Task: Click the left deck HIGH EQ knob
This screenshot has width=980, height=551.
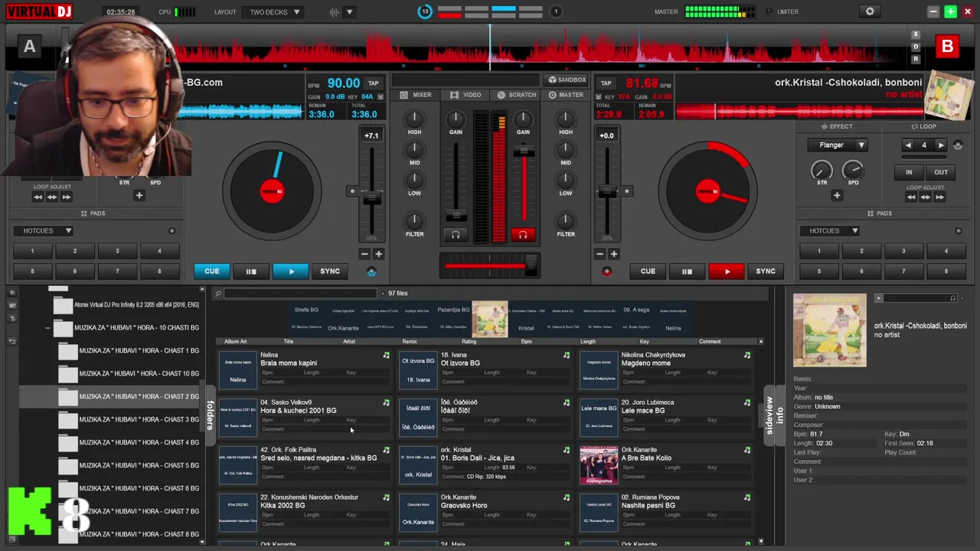Action: 414,119
